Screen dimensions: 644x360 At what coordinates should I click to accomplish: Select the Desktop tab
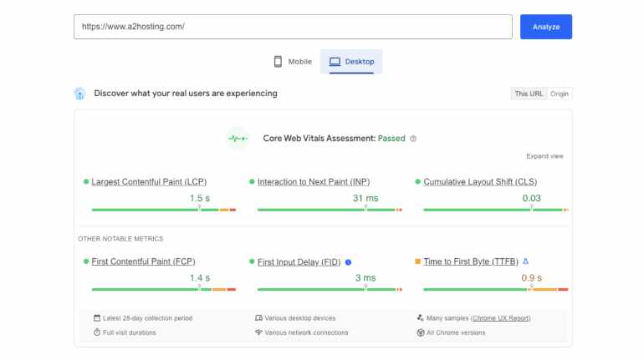coord(351,62)
